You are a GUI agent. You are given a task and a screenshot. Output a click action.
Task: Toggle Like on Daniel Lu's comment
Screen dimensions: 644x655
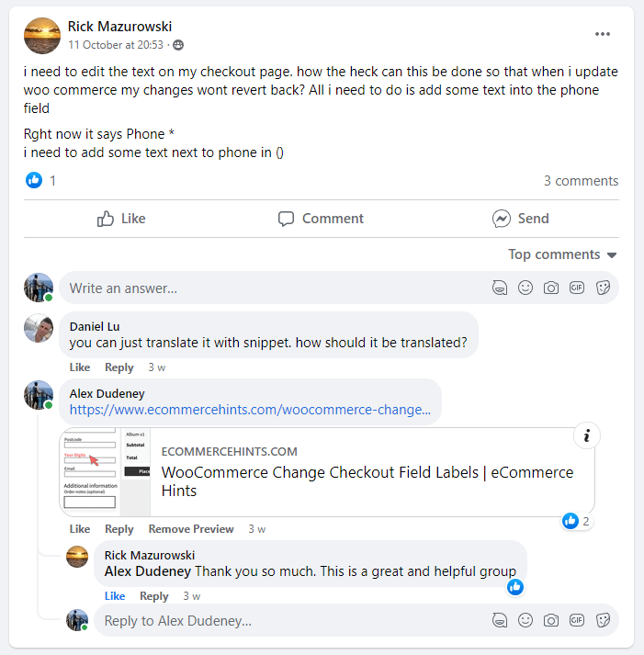80,367
